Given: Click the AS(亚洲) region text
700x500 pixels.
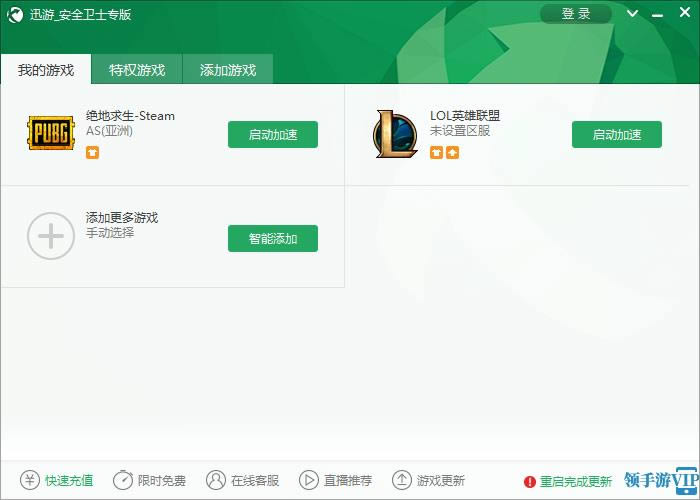Looking at the screenshot, I should pyautogui.click(x=109, y=131).
